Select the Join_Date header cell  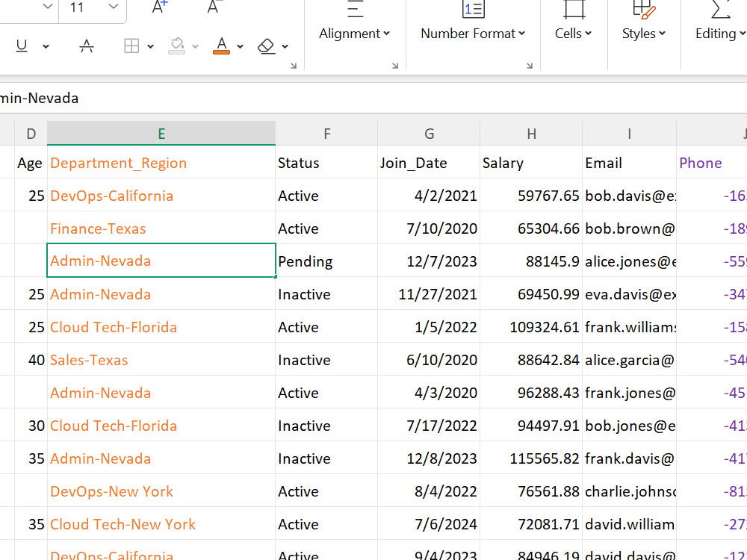click(x=430, y=162)
